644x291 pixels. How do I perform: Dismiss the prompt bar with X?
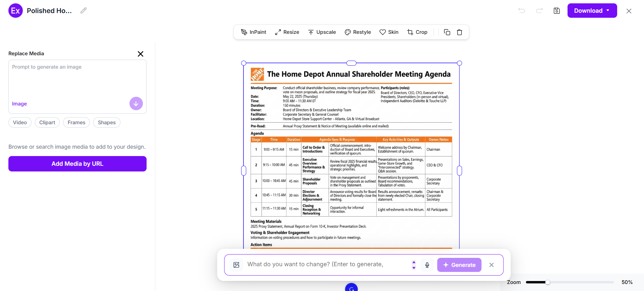[492, 265]
